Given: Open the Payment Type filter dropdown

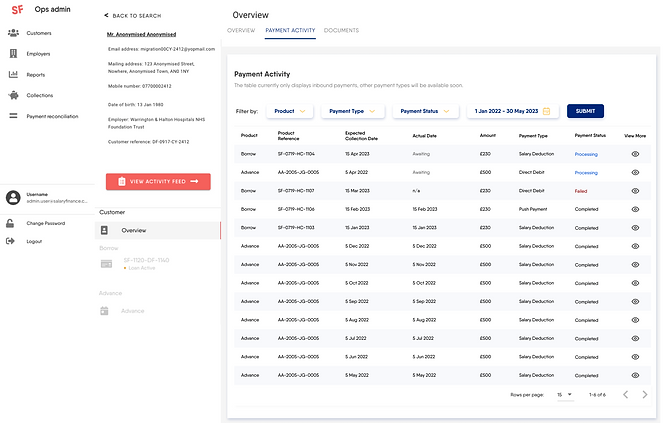Looking at the screenshot, I should (352, 111).
